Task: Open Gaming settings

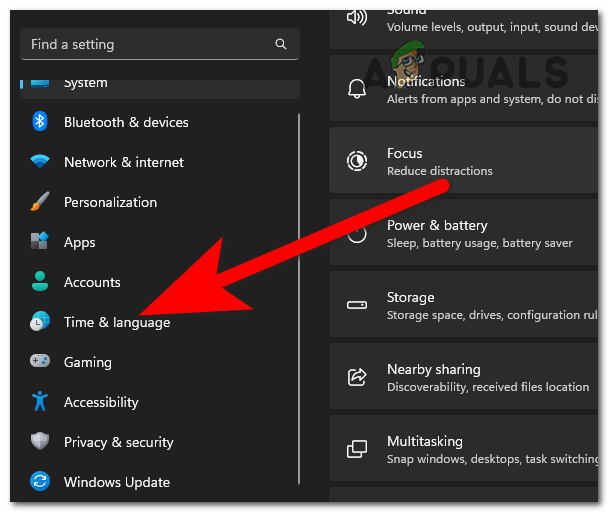Action: pyautogui.click(x=160, y=362)
